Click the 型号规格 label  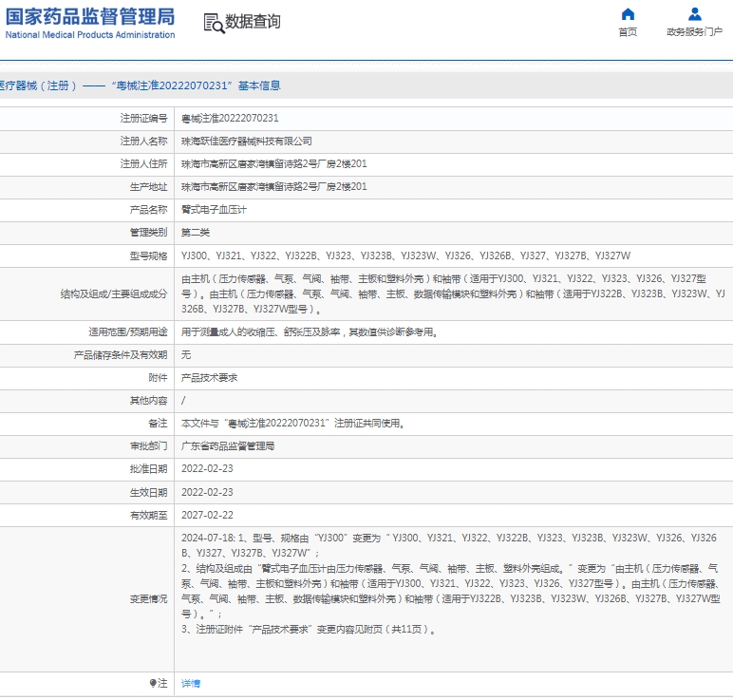point(148,255)
